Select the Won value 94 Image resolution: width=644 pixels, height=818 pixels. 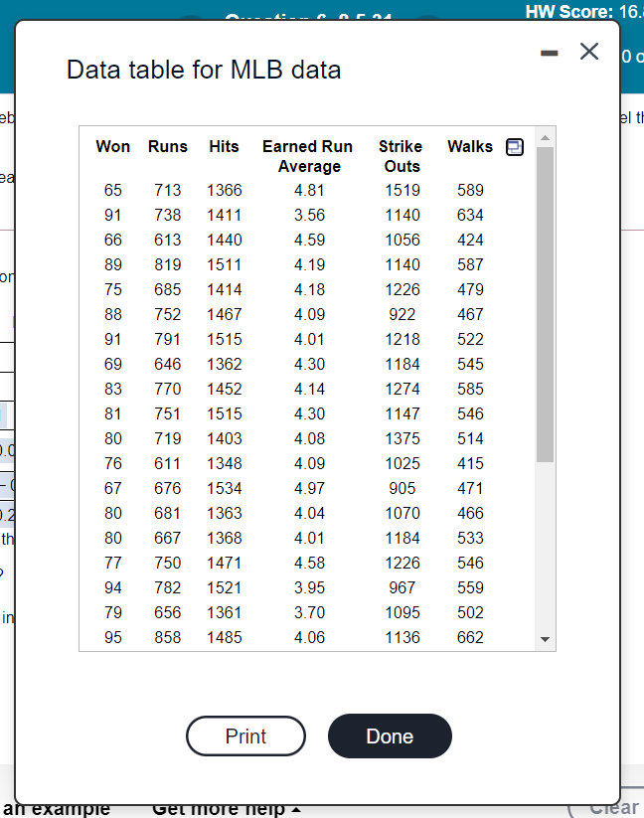(112, 588)
